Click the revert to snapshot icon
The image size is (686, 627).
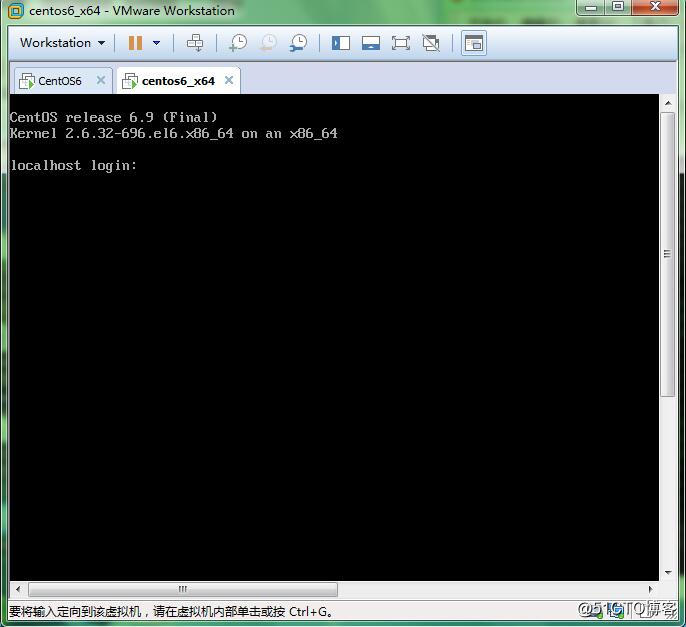click(x=268, y=43)
